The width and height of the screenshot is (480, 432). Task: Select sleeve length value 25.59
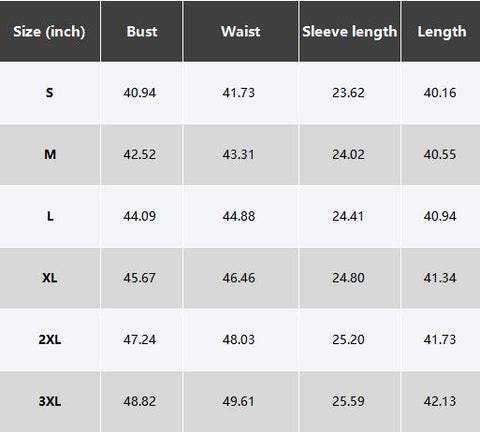[348, 401]
